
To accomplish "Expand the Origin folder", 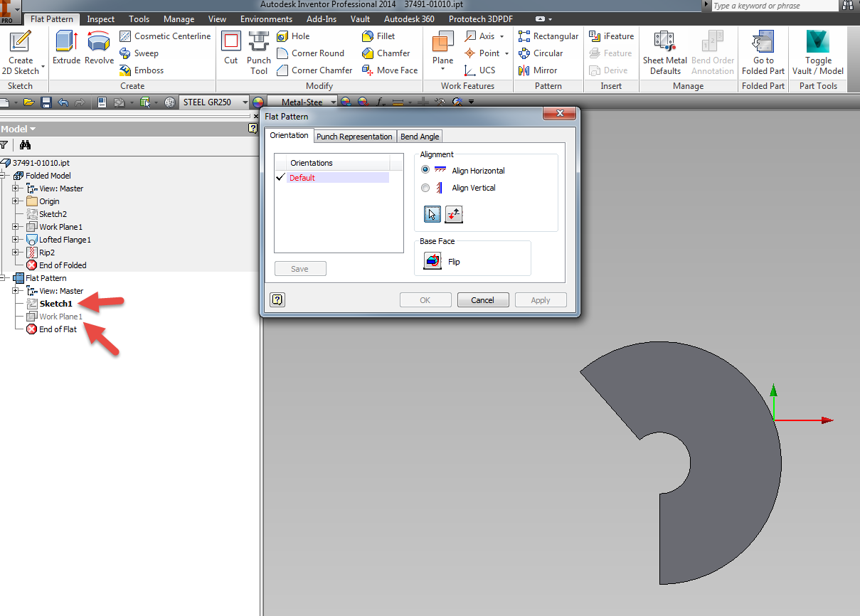I will [16, 201].
